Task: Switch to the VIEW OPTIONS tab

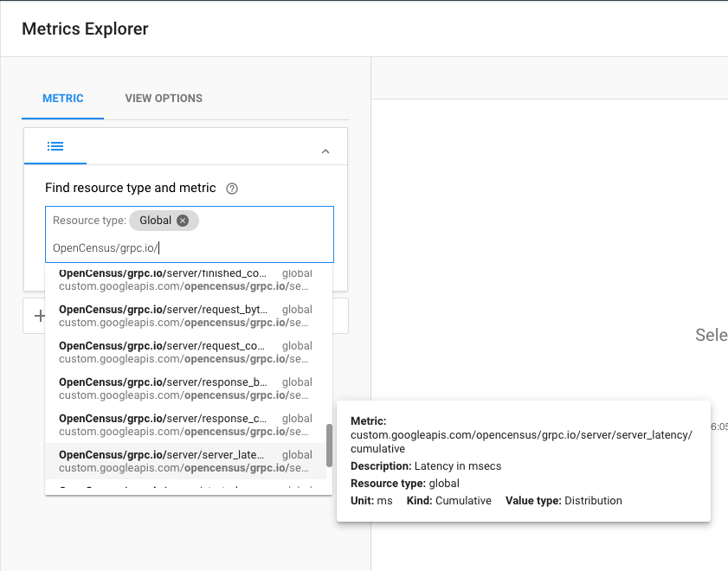Action: click(x=164, y=99)
